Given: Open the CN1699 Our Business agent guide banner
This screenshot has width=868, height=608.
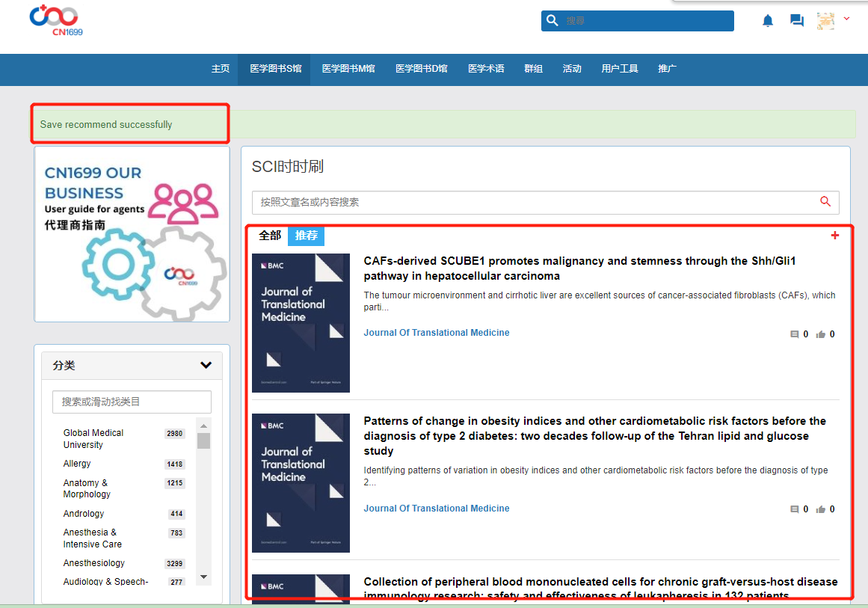Looking at the screenshot, I should 132,233.
